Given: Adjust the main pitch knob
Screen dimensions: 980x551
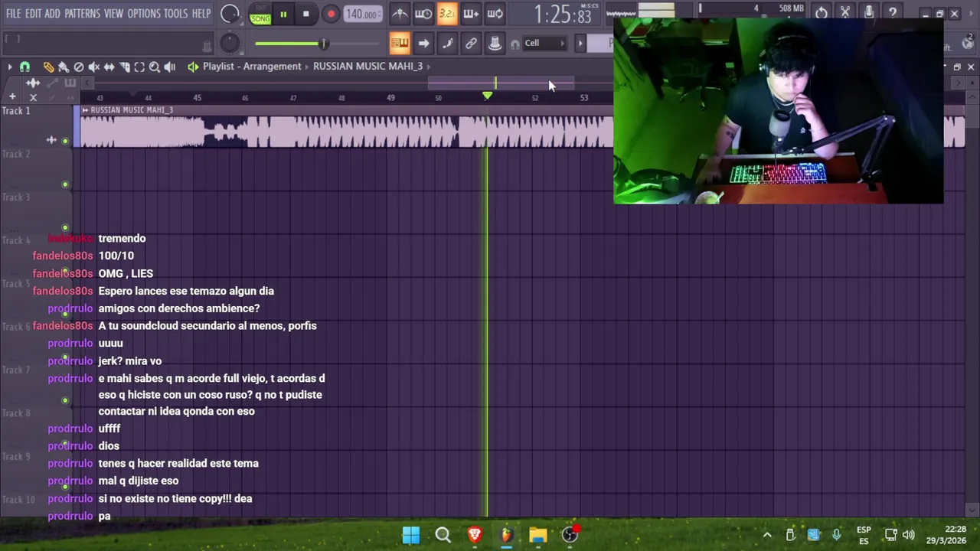Looking at the screenshot, I should click(x=230, y=44).
